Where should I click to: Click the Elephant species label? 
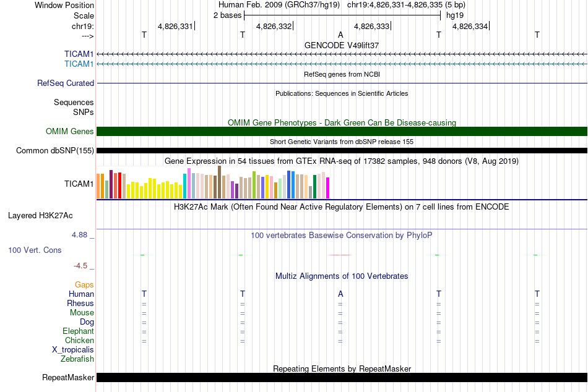79,331
